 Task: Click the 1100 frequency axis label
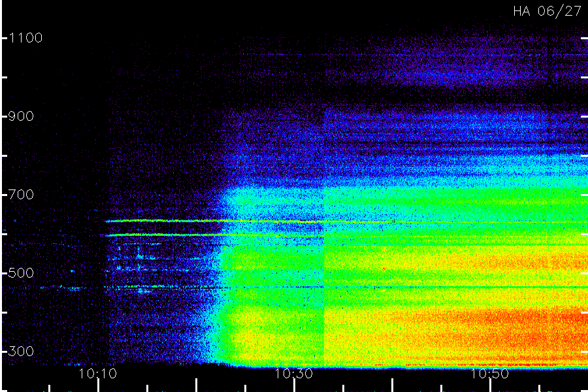tap(25, 38)
